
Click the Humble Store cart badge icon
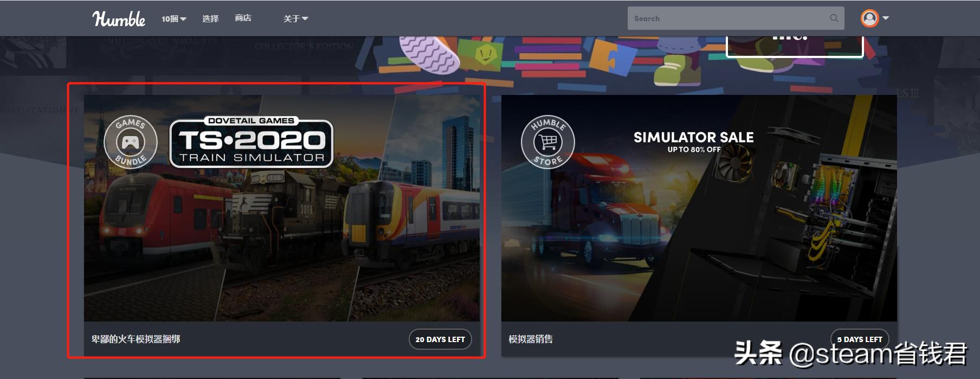[x=548, y=142]
